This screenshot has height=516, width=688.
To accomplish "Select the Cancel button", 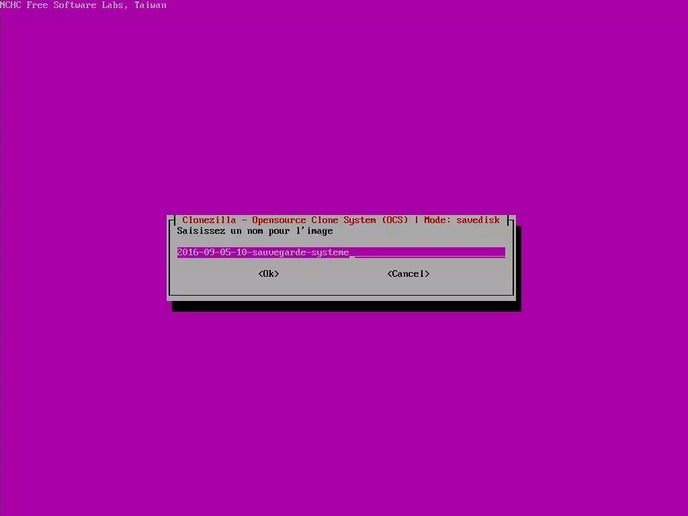I will coord(408,274).
